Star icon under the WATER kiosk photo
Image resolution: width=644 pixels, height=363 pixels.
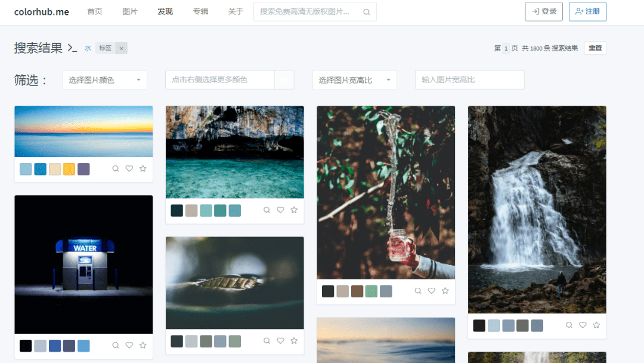(143, 345)
